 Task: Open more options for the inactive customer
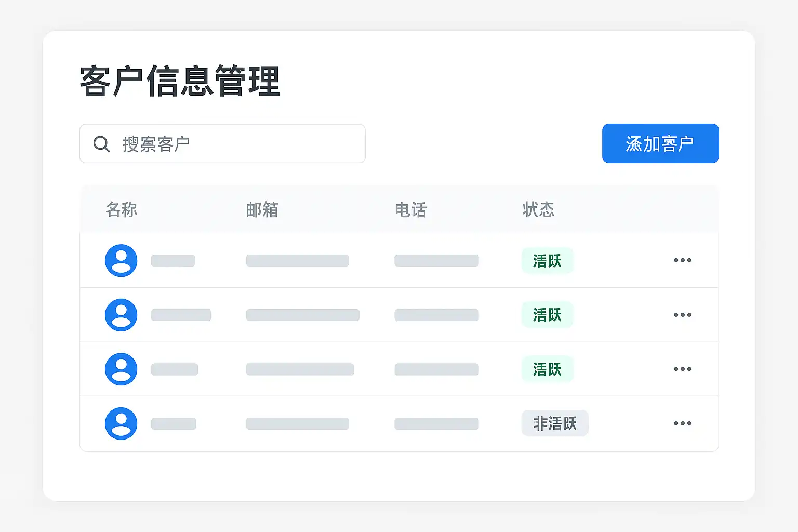(682, 423)
